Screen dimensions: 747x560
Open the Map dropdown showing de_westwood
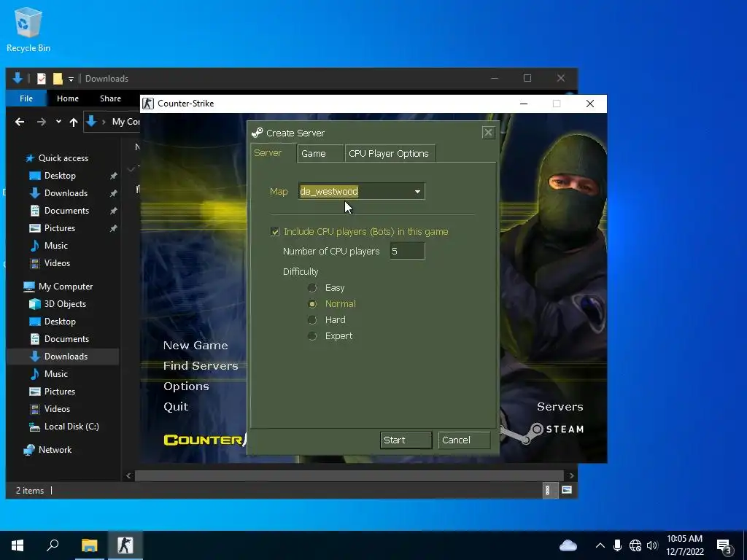click(362, 192)
